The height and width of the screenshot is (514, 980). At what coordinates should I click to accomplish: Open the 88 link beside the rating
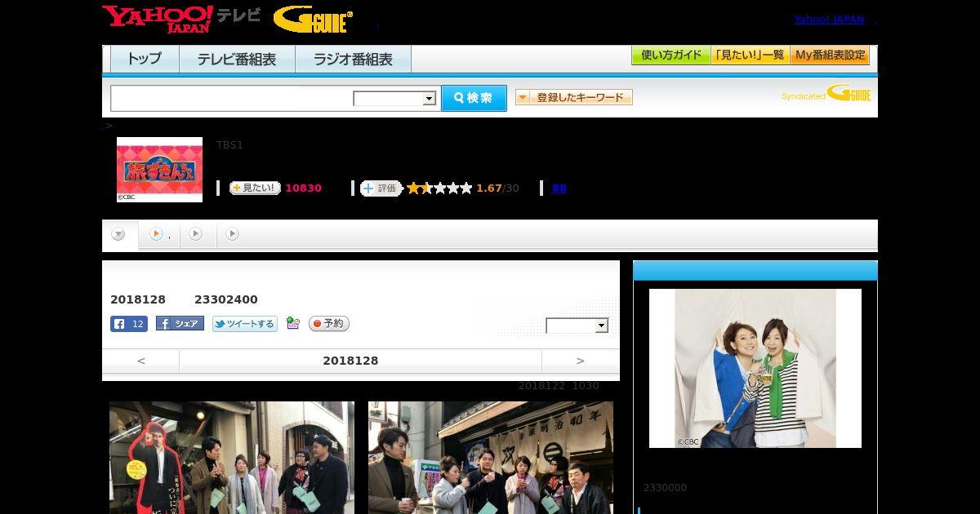tap(559, 188)
